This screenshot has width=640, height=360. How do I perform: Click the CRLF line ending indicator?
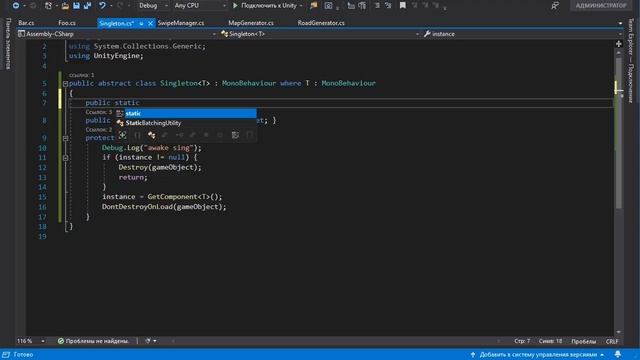[x=612, y=341]
